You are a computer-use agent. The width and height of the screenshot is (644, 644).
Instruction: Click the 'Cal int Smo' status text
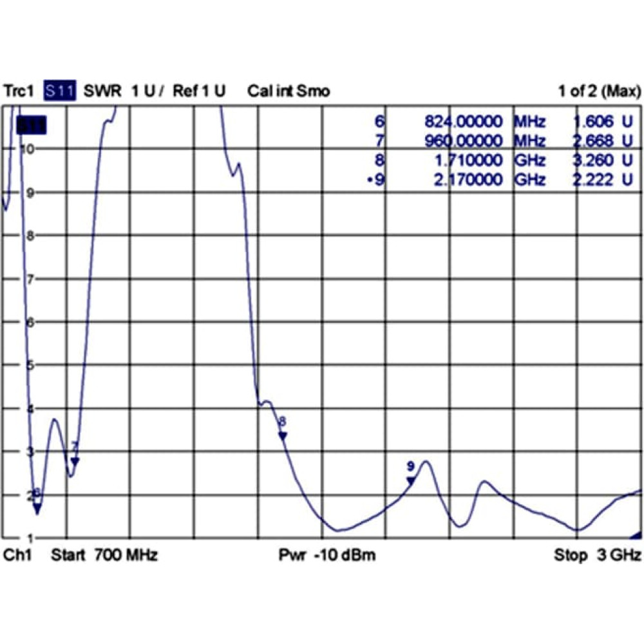[289, 91]
